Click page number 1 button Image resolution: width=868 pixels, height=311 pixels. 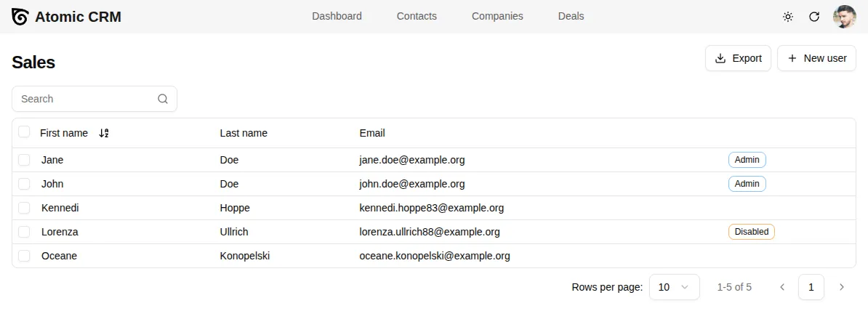tap(811, 287)
